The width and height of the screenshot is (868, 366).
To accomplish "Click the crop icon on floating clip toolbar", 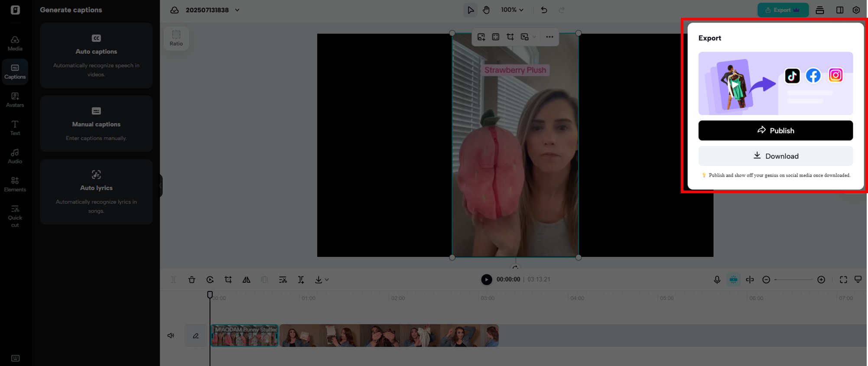I will click(x=510, y=37).
